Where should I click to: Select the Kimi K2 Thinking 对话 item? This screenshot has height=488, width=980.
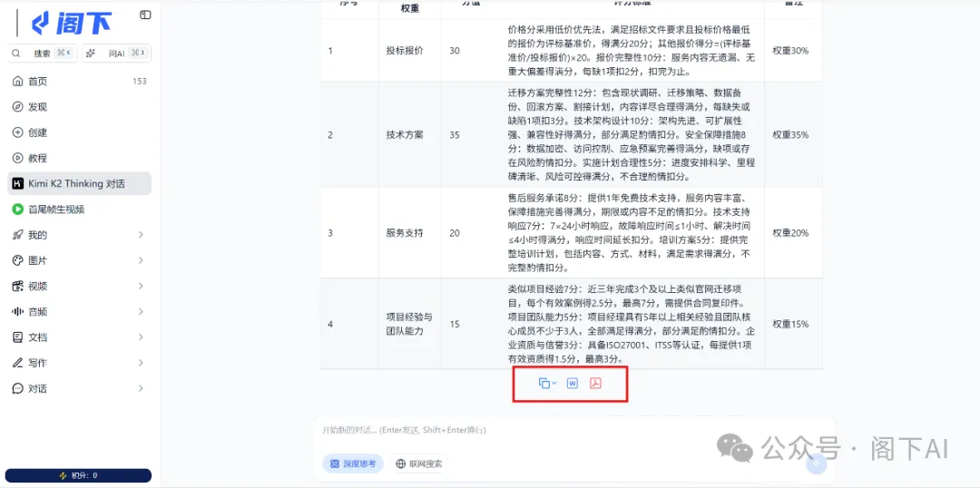click(79, 184)
